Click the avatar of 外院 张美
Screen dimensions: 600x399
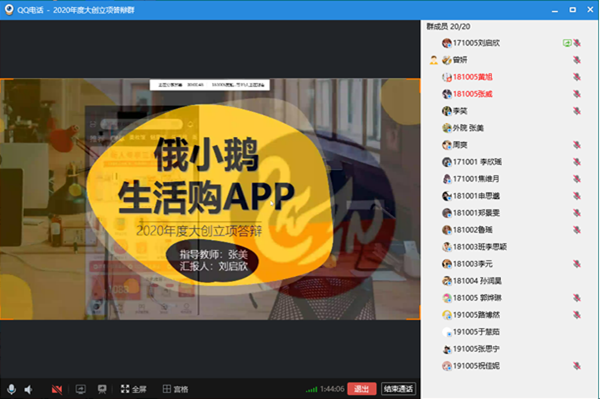pyautogui.click(x=447, y=128)
